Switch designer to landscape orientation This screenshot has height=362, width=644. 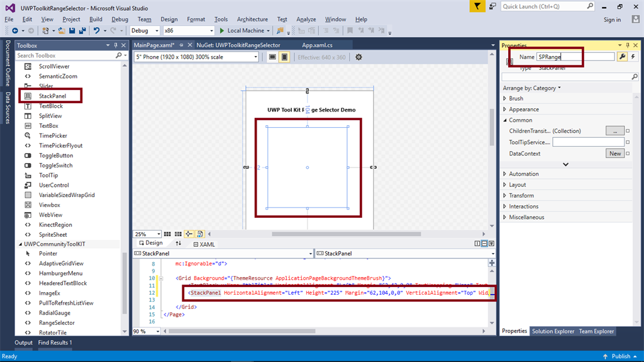pos(272,57)
